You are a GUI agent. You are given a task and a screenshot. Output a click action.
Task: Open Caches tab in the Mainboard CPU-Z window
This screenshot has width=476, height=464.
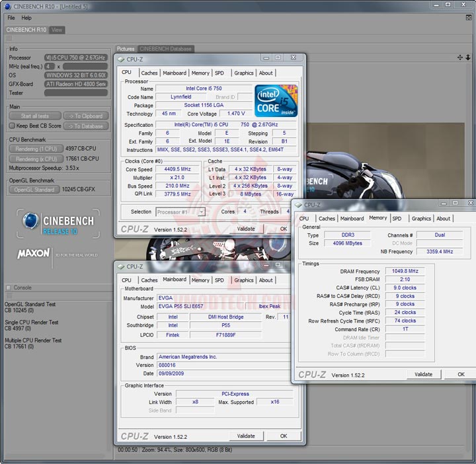click(149, 280)
